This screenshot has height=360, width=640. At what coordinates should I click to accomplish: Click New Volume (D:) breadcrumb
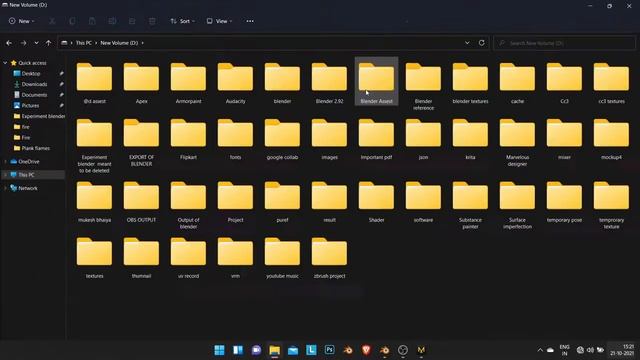click(119, 43)
